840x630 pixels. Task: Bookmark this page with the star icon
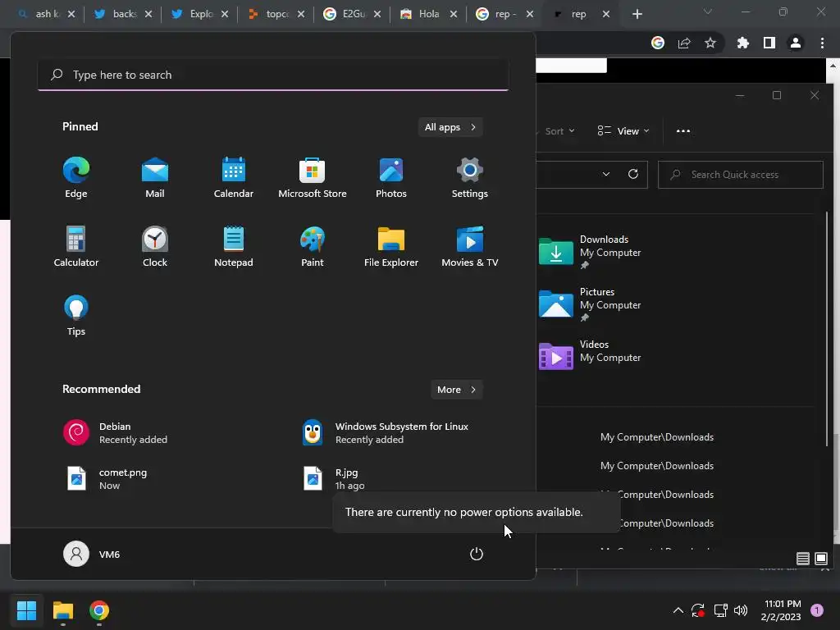coord(710,43)
